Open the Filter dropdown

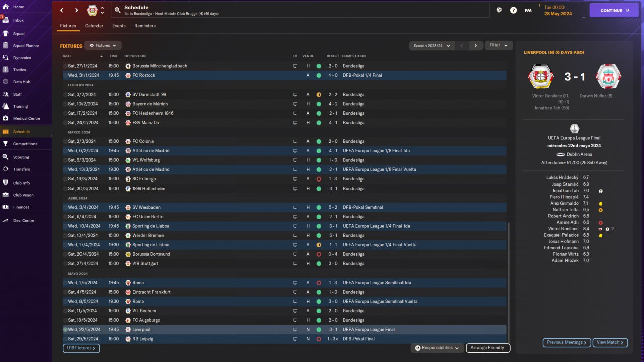point(499,45)
